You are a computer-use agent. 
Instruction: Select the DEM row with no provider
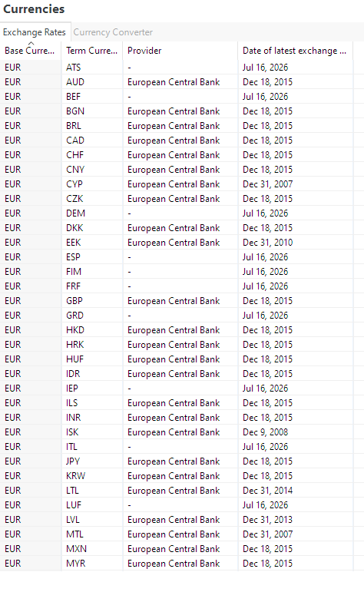coord(177,213)
